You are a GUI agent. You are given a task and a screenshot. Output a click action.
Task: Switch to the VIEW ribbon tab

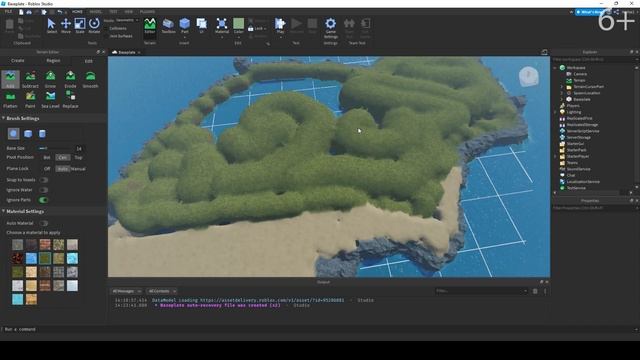click(x=129, y=12)
